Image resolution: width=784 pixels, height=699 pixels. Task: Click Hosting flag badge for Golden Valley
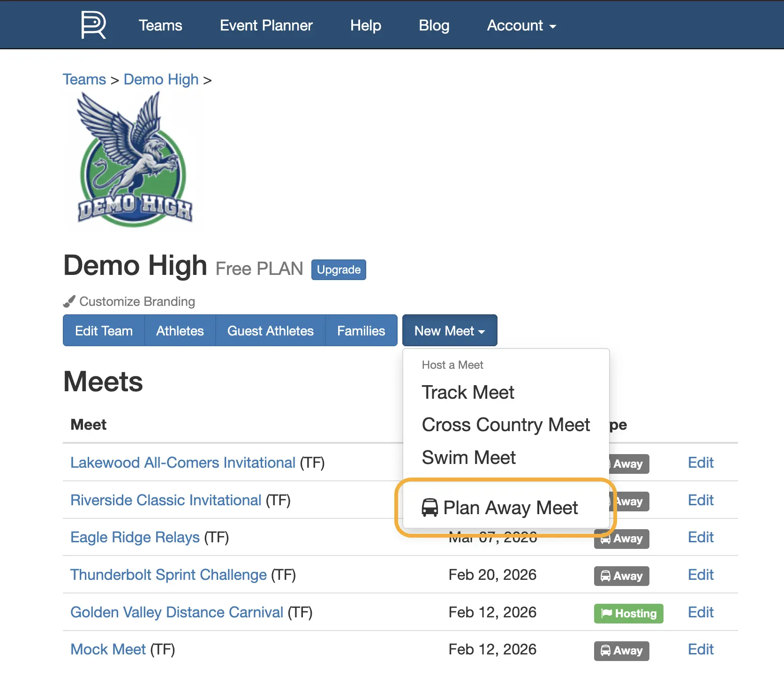click(x=629, y=614)
